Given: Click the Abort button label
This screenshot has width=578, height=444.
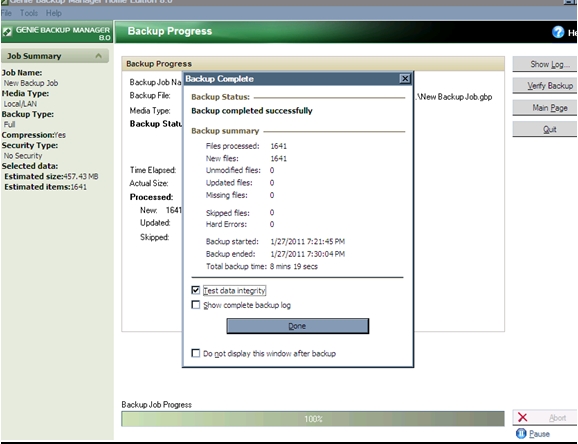Looking at the screenshot, I should tap(557, 418).
